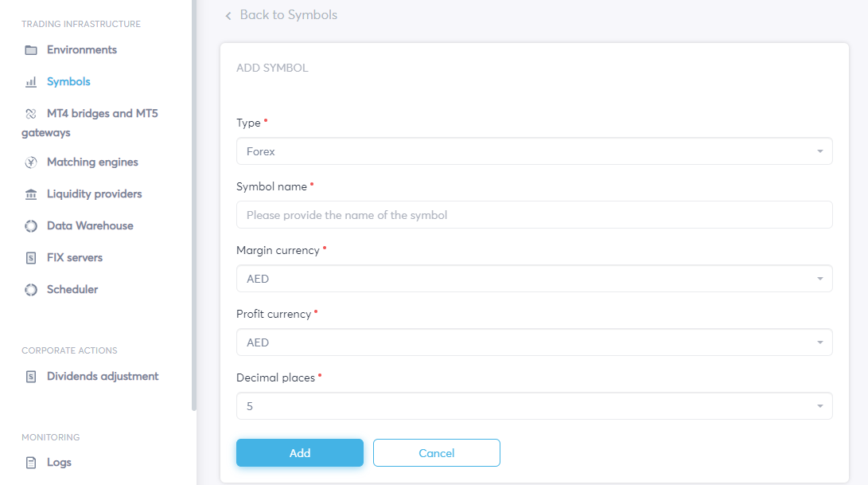The width and height of the screenshot is (868, 485).
Task: Open the Decimal places dropdown
Action: coord(534,406)
